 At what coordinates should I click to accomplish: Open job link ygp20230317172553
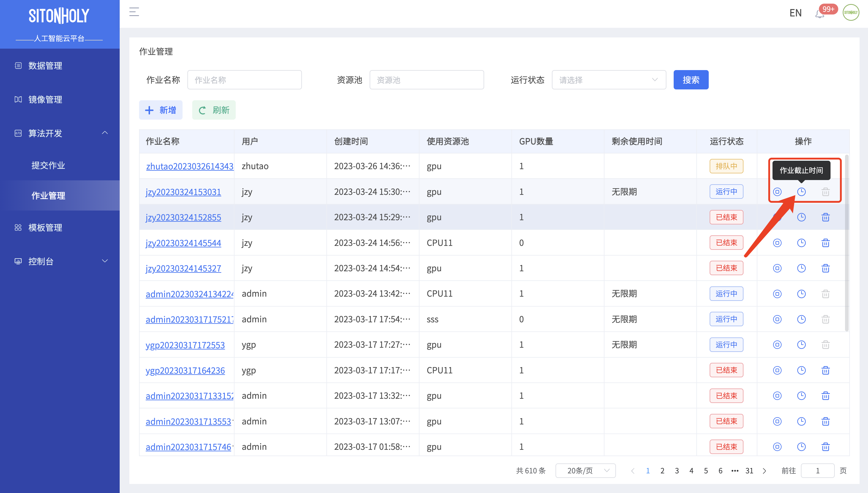click(185, 345)
